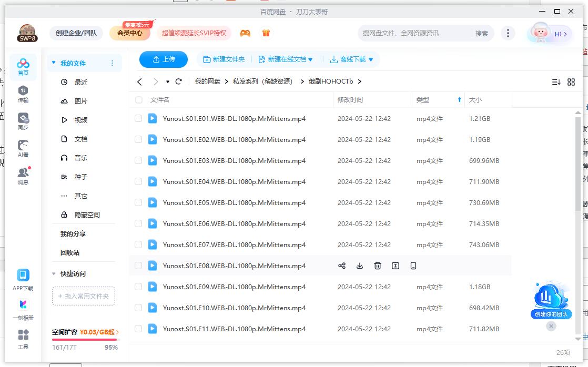Switch to grid view layout
The image size is (588, 367).
point(572,81)
